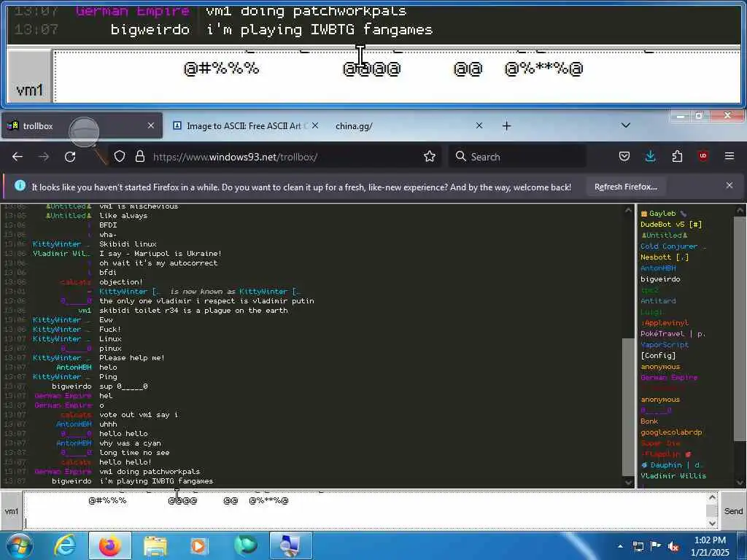Click chat log scroll up arrow
This screenshot has width=747, height=560.
coord(628,210)
